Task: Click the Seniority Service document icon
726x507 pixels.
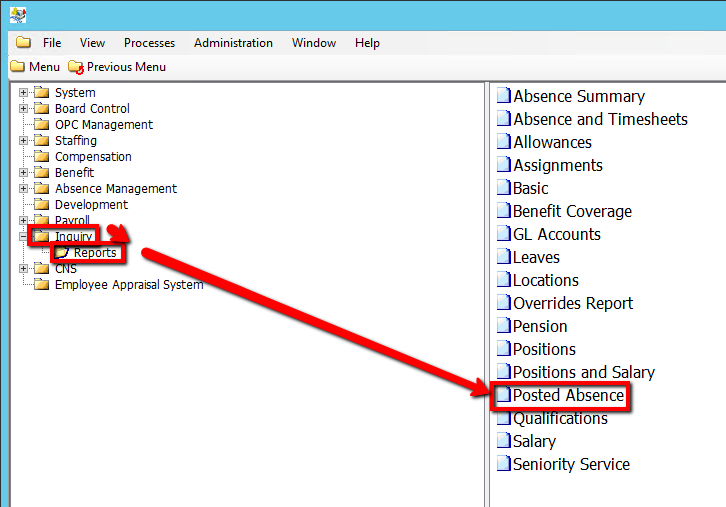Action: [x=504, y=465]
